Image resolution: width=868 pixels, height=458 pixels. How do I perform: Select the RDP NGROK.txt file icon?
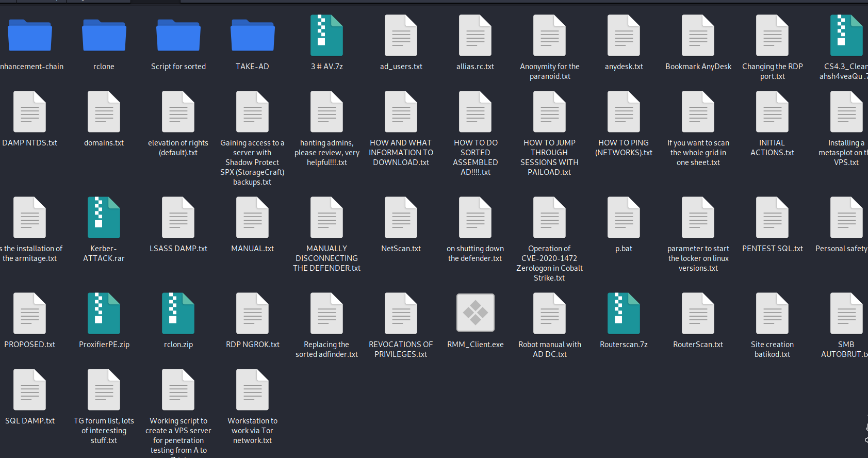tap(253, 313)
